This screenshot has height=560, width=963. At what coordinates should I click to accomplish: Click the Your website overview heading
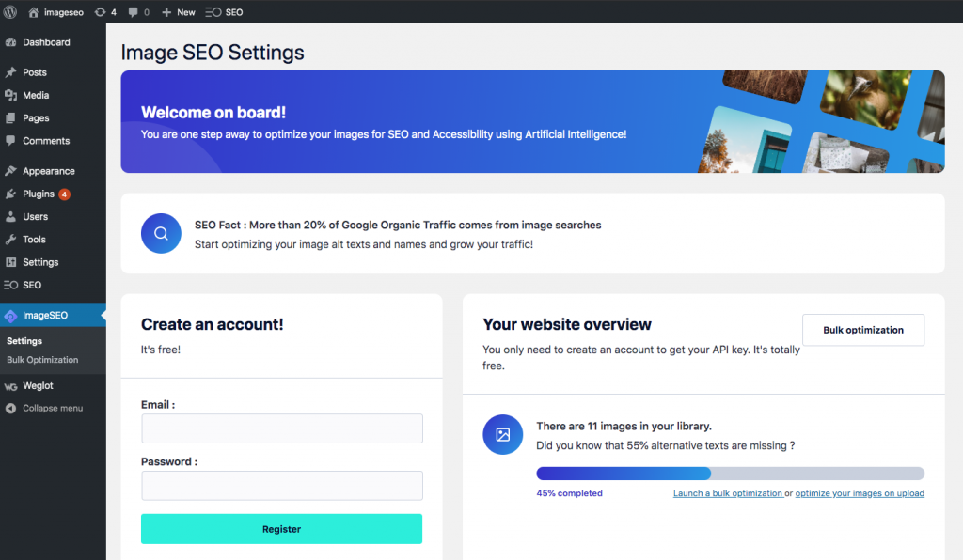(x=567, y=324)
